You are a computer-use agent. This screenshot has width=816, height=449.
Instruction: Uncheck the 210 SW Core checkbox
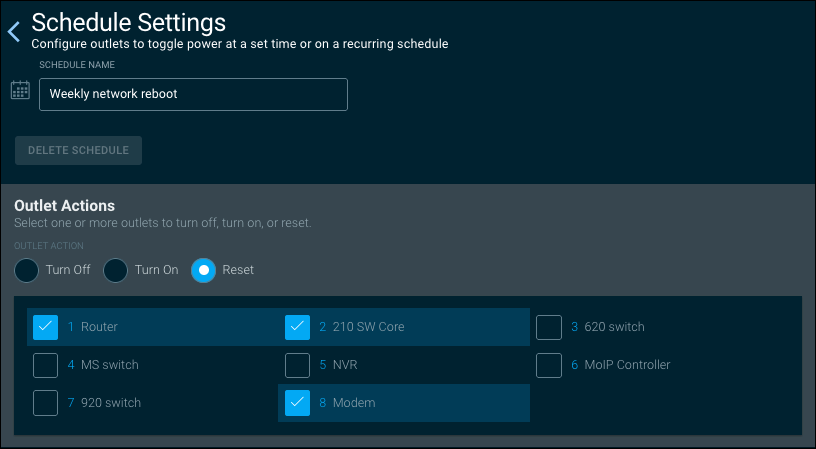click(298, 327)
